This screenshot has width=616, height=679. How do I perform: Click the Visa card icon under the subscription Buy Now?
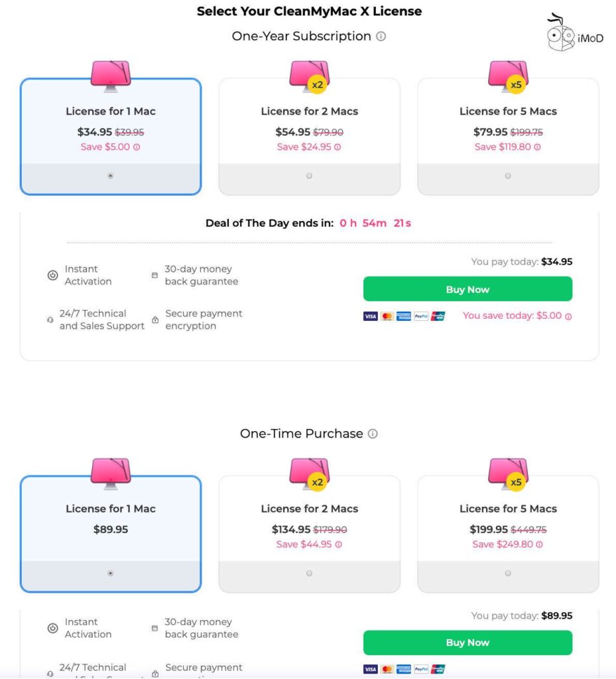click(x=371, y=316)
